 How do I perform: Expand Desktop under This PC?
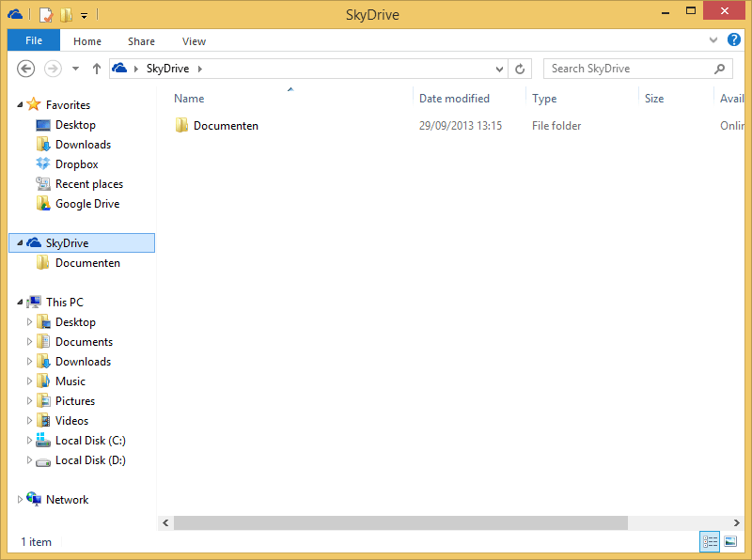pos(29,321)
